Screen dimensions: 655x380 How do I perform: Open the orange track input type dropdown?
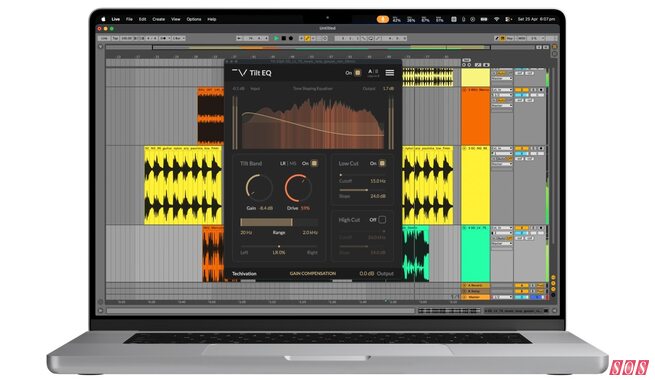(502, 90)
